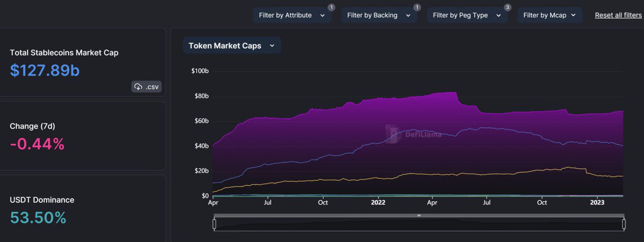Click the $0 y-axis label
Screen dimensions: 644x242
click(x=204, y=195)
